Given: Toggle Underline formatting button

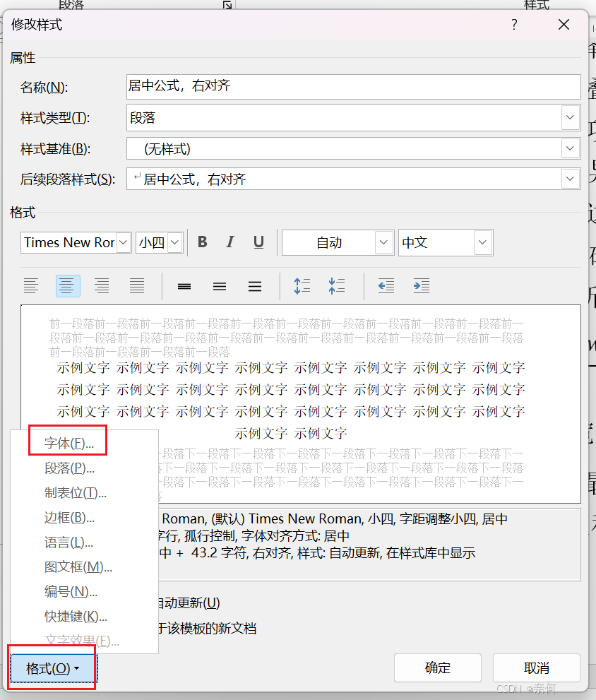Looking at the screenshot, I should click(258, 242).
